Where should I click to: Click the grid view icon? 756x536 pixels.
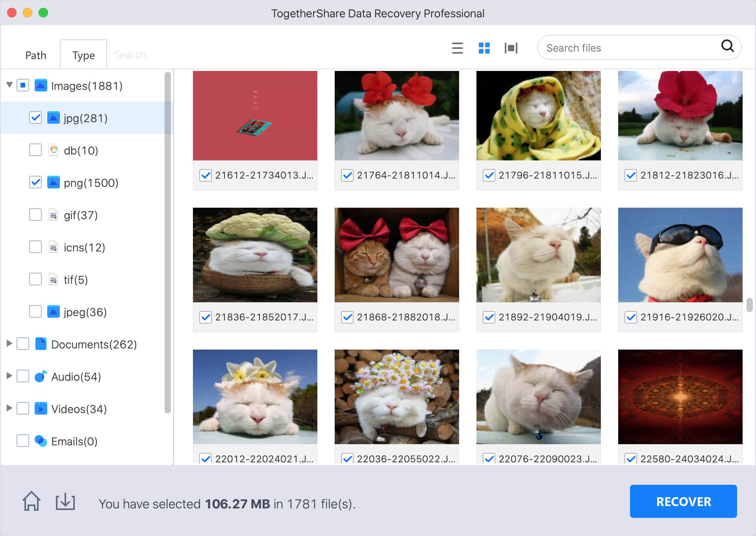[x=484, y=48]
